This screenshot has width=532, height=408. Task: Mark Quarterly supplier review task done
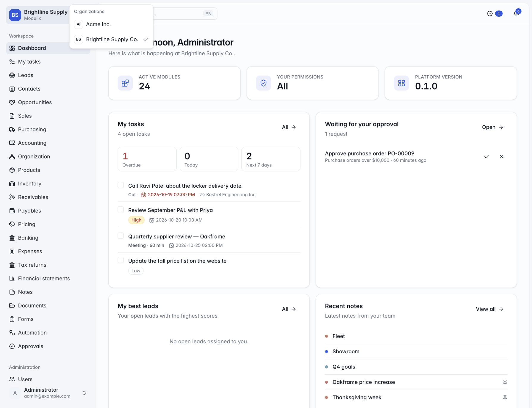click(121, 236)
